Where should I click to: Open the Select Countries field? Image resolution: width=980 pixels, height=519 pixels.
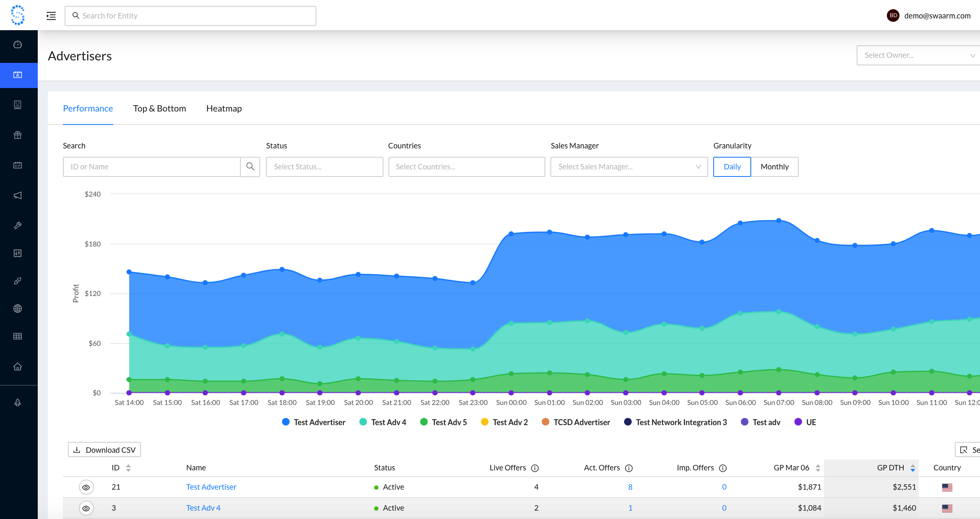pyautogui.click(x=466, y=166)
